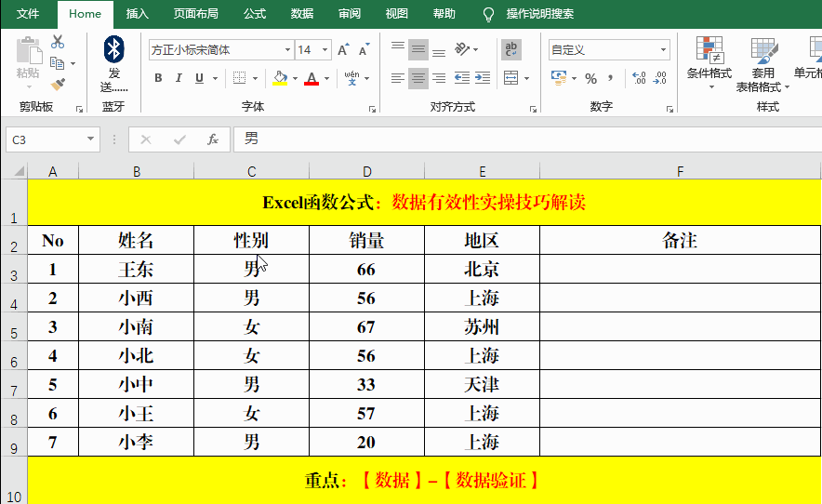Open the 文件 File tab
The width and height of the screenshot is (822, 504).
(27, 14)
